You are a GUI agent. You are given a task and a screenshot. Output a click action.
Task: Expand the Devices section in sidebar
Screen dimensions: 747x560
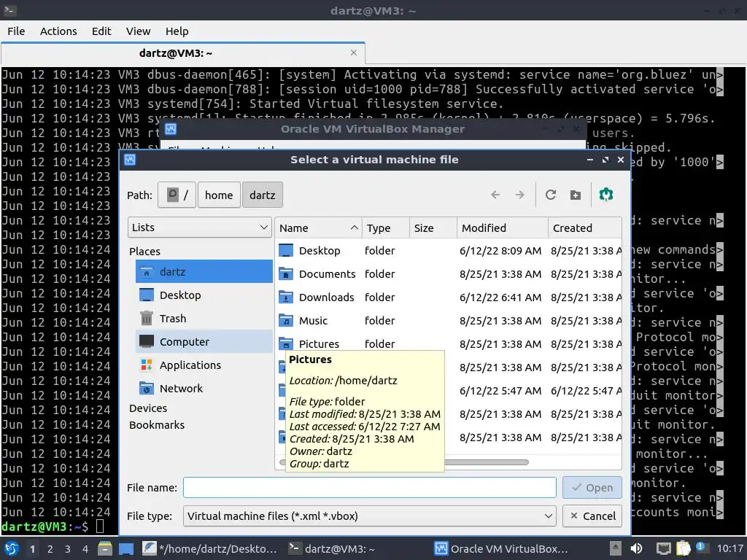pyautogui.click(x=148, y=408)
